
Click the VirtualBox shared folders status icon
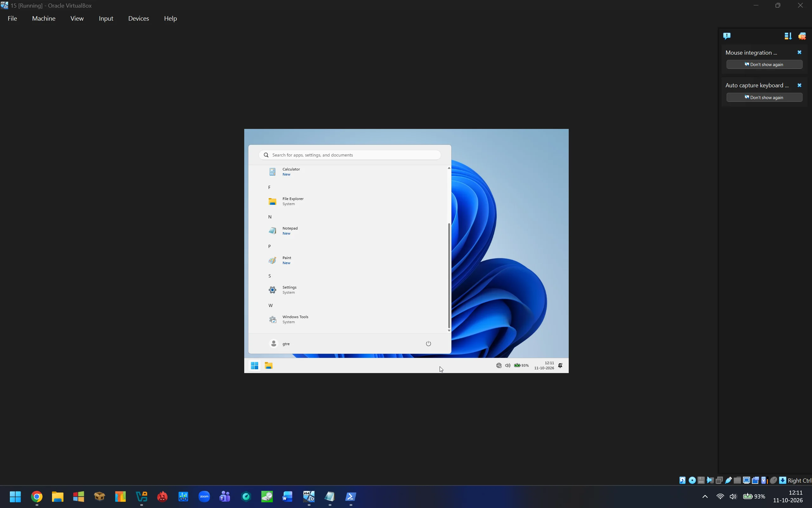click(x=737, y=480)
